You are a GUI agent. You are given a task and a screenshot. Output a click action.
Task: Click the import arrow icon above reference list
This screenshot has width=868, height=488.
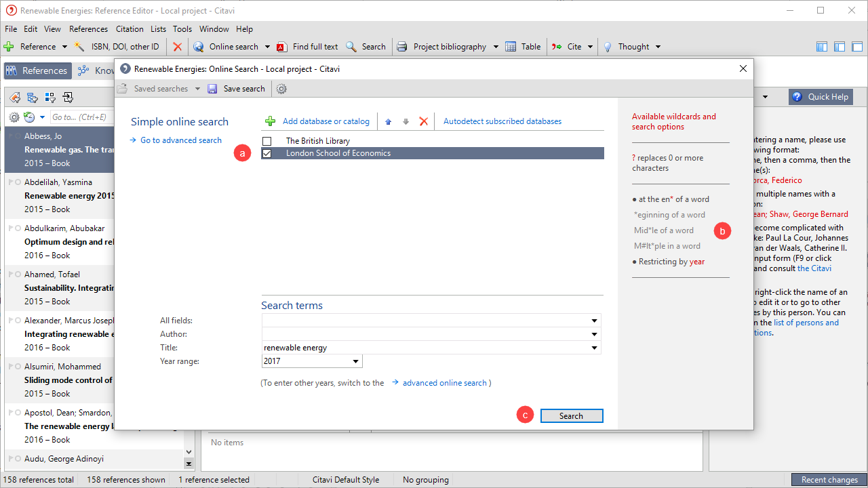click(x=67, y=98)
